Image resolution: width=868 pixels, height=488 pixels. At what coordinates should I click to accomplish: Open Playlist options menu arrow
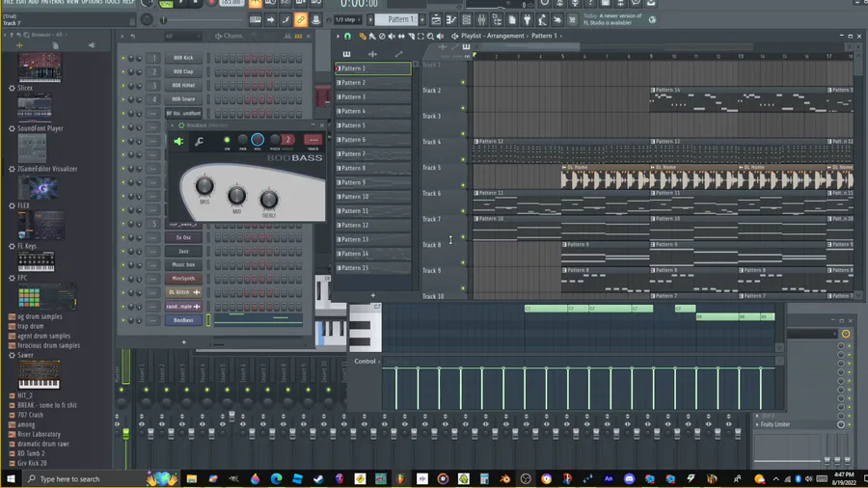338,36
